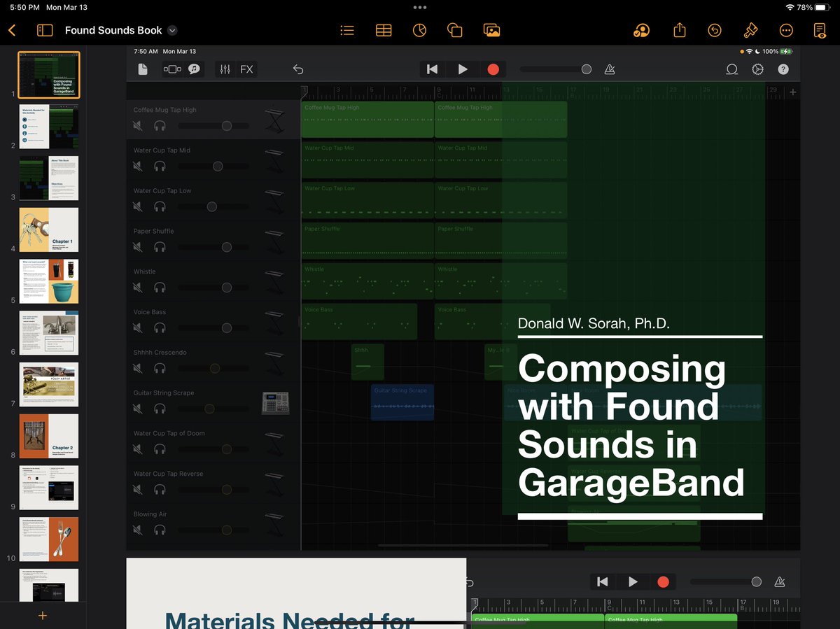Screen dimensions: 840x629
Task: Click My Songs icon in cover GarageBand image
Action: coord(143,69)
